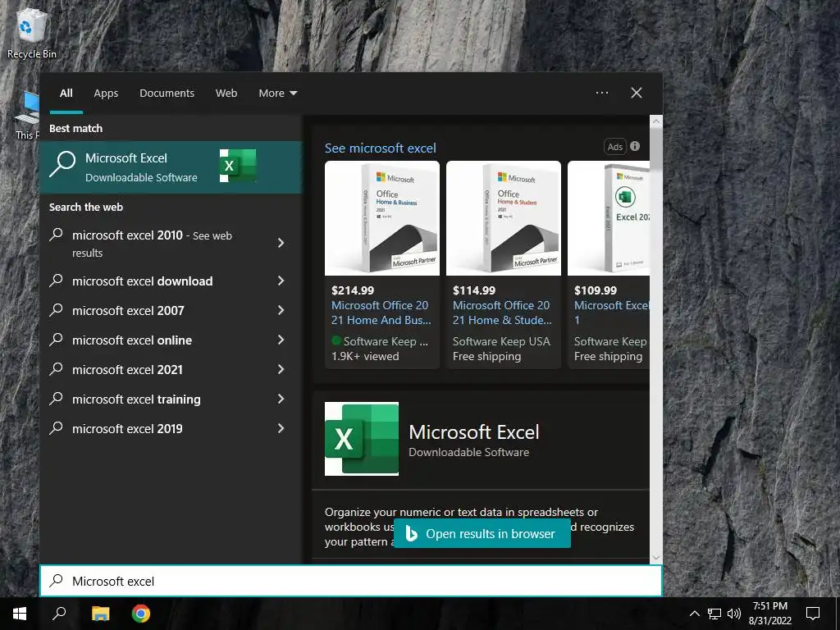
Task: Expand arrow for microsoft excel 2019
Action: tap(281, 428)
